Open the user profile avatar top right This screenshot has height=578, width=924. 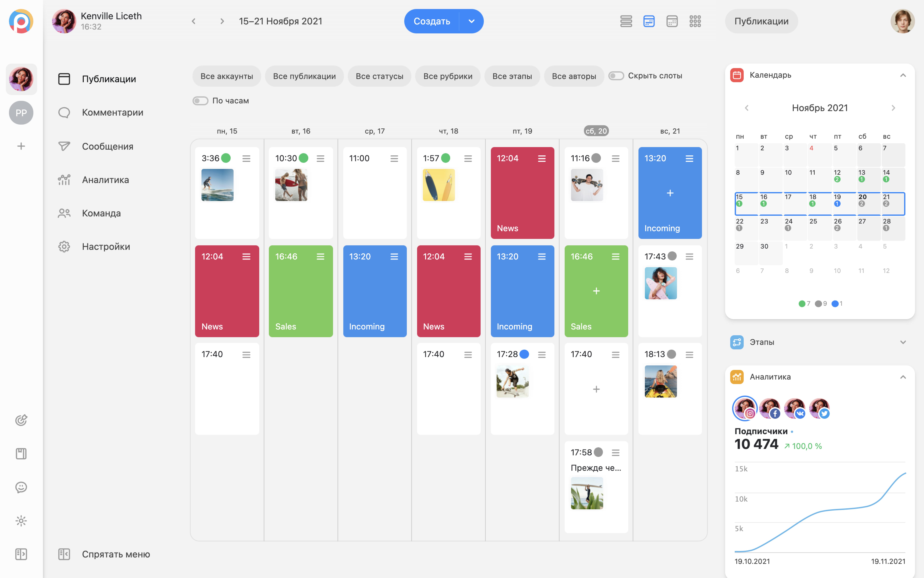903,21
